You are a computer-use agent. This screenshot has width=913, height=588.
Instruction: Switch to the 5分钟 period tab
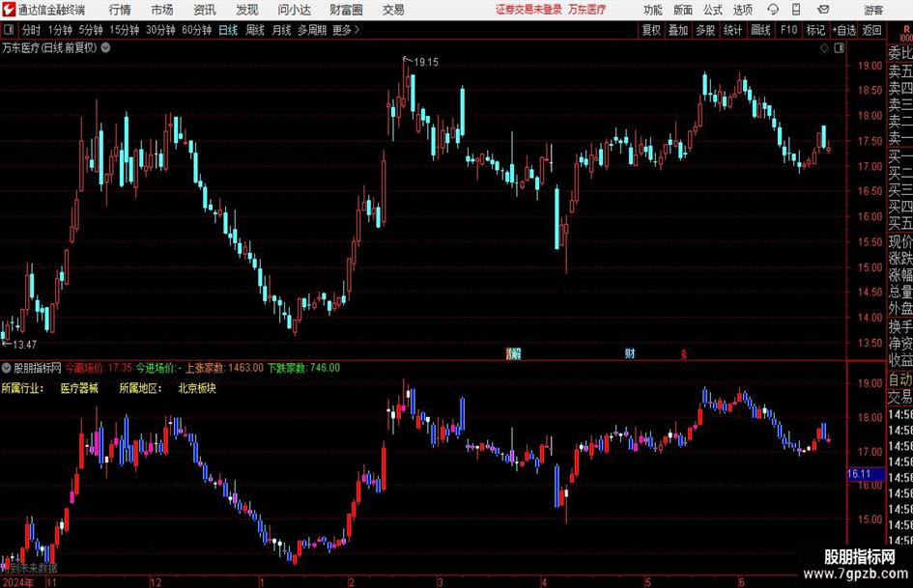click(91, 30)
